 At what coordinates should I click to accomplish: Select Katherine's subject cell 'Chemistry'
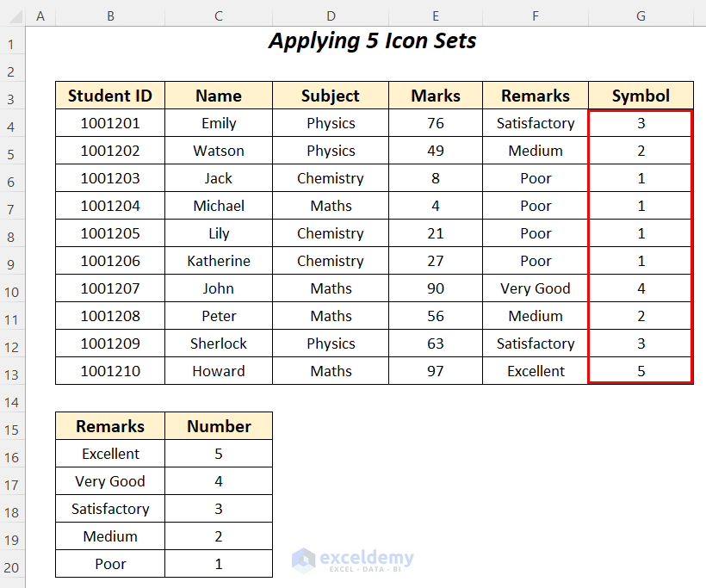331,261
